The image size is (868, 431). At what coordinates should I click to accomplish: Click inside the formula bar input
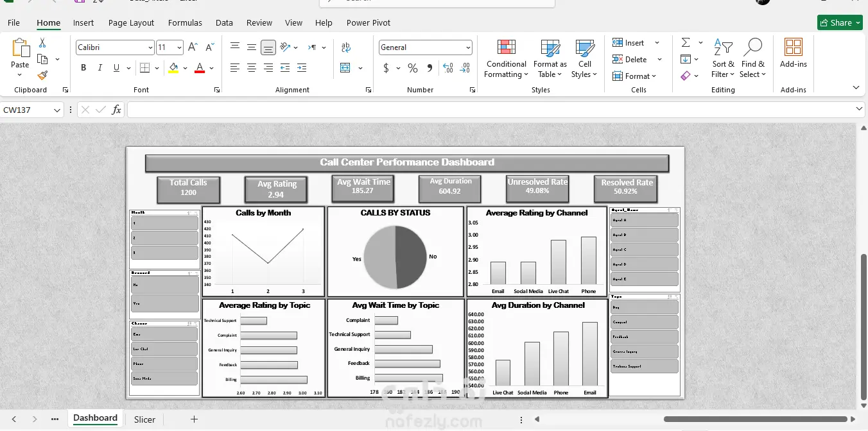pos(491,110)
